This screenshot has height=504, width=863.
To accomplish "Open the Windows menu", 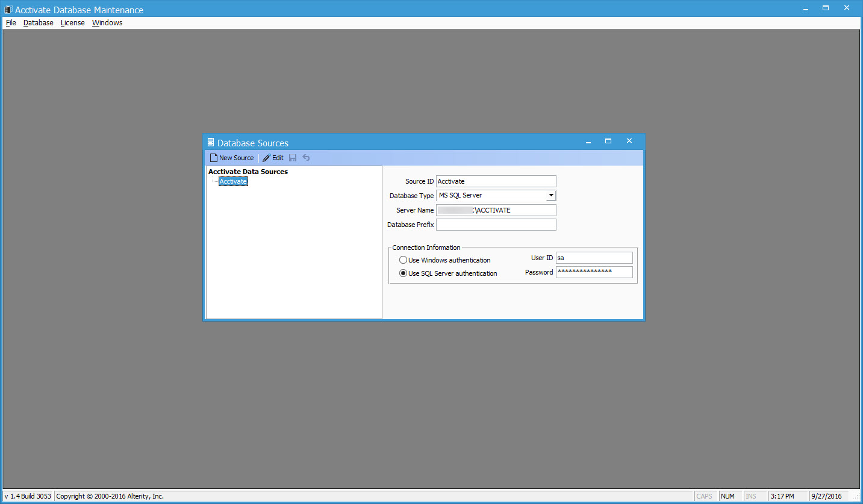I will click(x=107, y=23).
